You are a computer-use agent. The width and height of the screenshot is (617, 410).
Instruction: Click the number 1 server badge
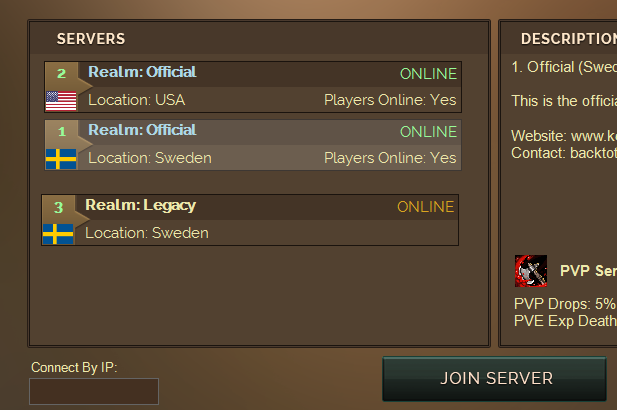coord(62,131)
